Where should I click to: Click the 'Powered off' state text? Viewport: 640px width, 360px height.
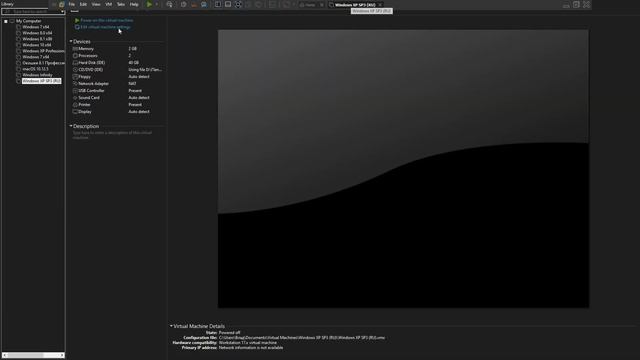(229, 333)
